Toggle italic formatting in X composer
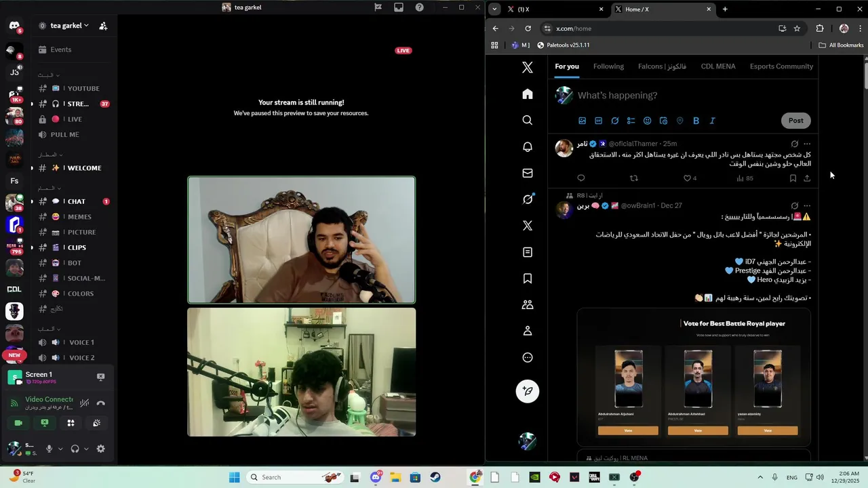Viewport: 868px width, 488px height. [712, 121]
